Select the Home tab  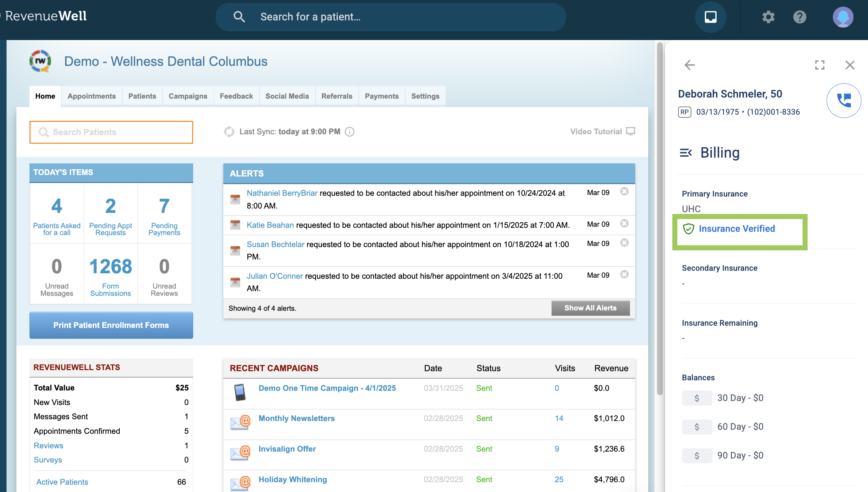click(x=45, y=96)
